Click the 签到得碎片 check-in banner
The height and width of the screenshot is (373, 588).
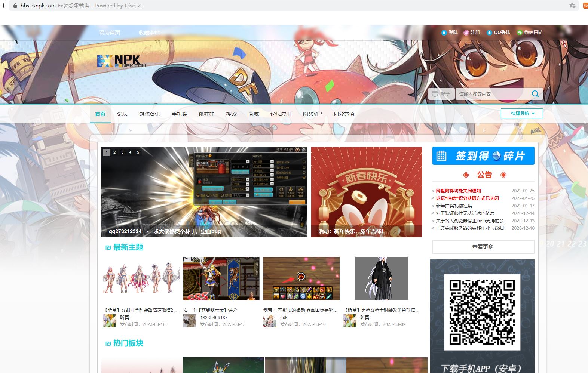point(483,156)
